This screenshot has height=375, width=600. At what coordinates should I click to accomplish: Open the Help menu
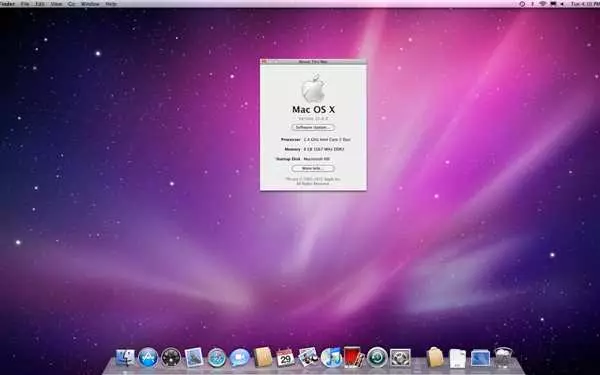click(111, 4)
